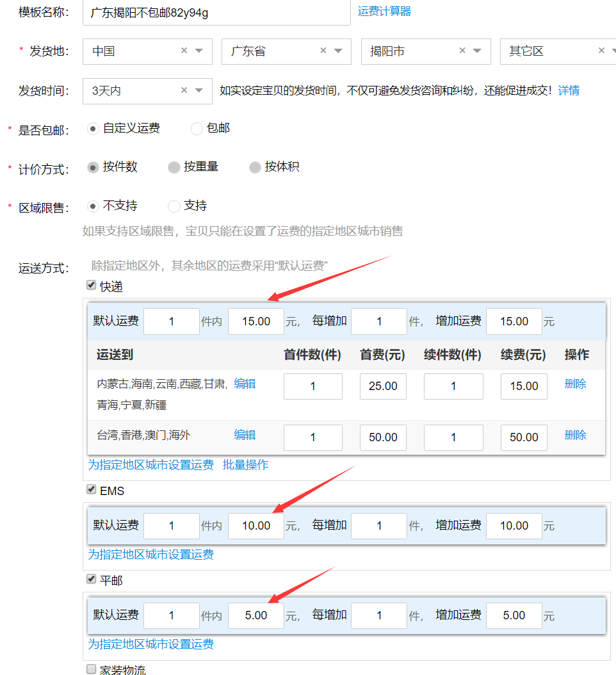Select the 包邮 free shipping radio button

197,129
